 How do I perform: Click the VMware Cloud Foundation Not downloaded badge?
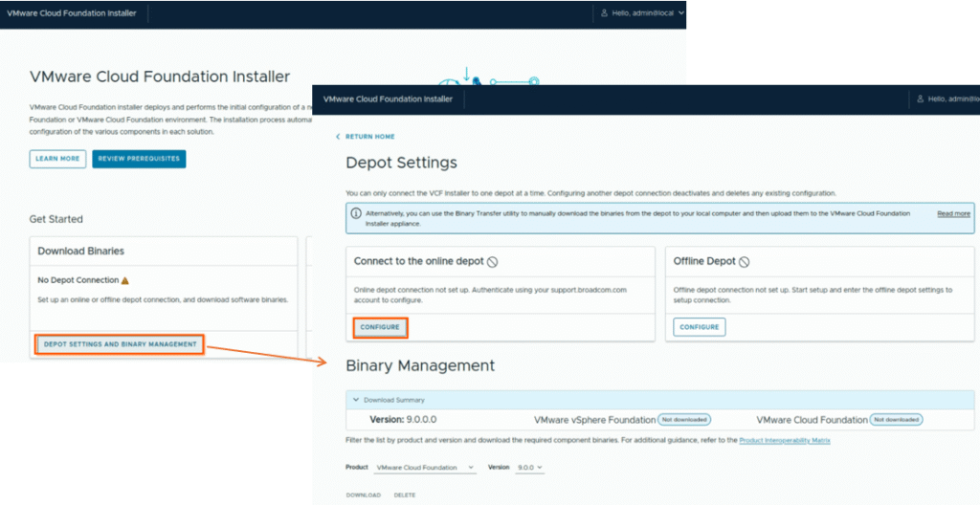pos(896,420)
